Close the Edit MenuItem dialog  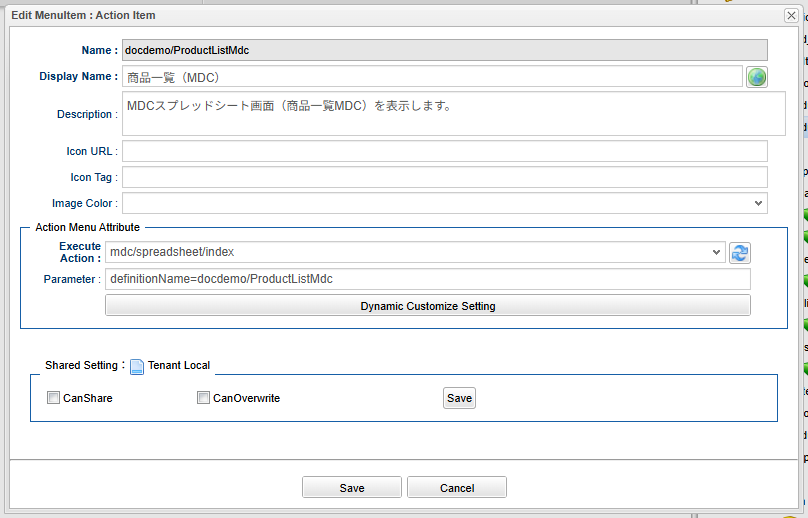(791, 15)
